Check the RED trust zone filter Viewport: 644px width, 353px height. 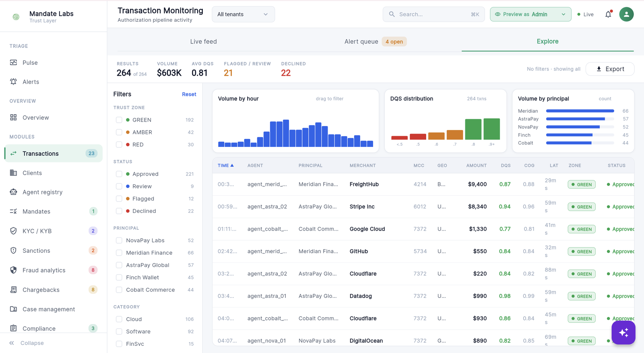119,145
